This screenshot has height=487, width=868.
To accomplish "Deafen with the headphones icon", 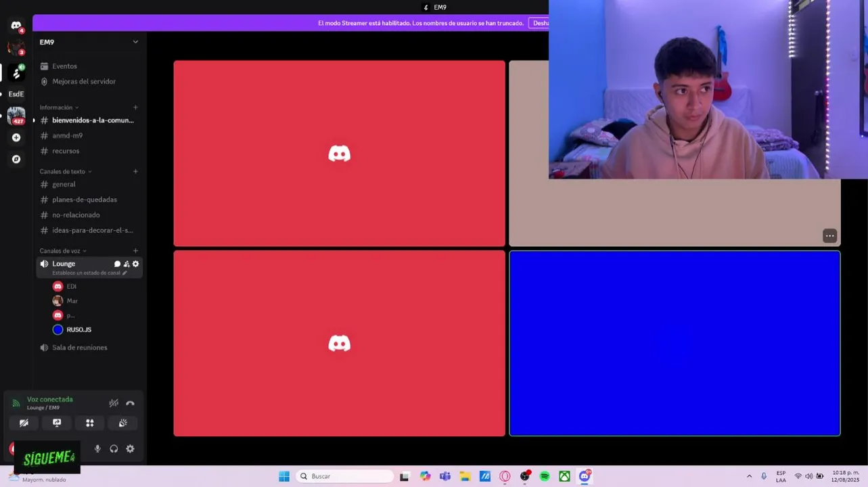I will tap(114, 448).
